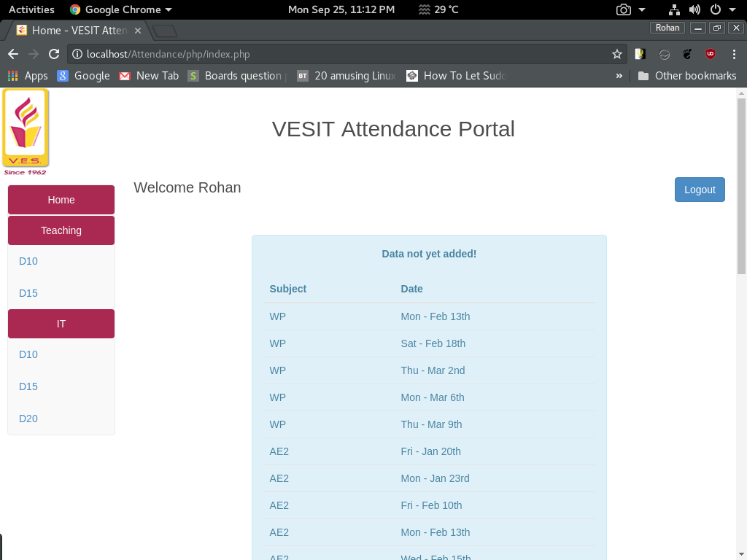The width and height of the screenshot is (747, 560).
Task: Open the Gmail New Tab bookmark
Action: pyautogui.click(x=149, y=76)
